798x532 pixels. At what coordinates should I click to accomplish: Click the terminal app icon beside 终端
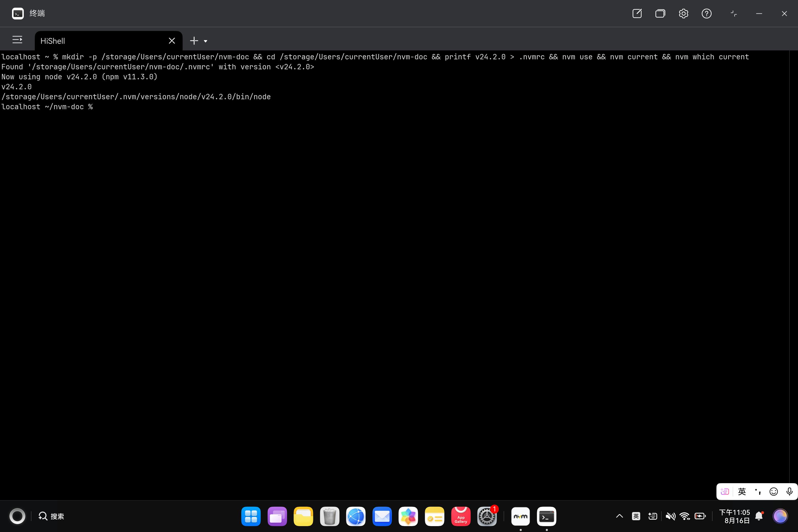click(x=18, y=14)
